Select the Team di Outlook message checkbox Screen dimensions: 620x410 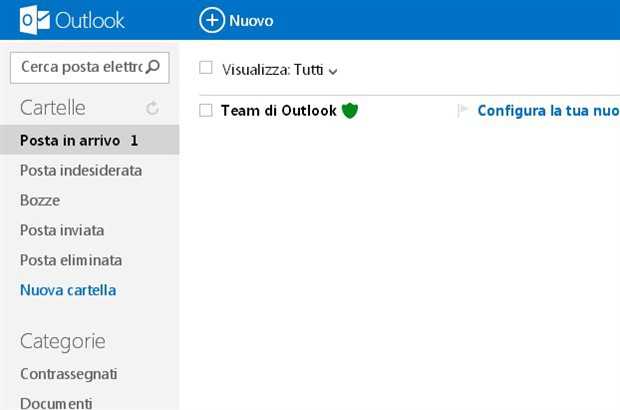pyautogui.click(x=206, y=110)
